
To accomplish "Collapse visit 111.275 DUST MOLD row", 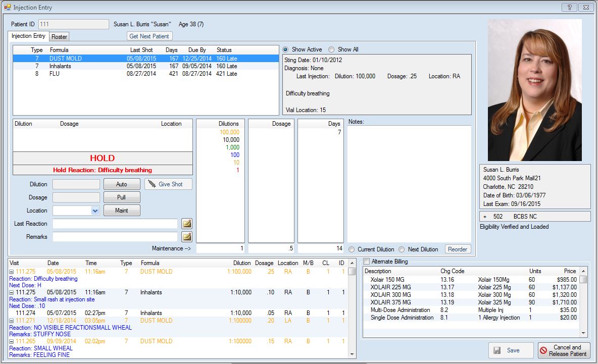I will pyautogui.click(x=12, y=272).
